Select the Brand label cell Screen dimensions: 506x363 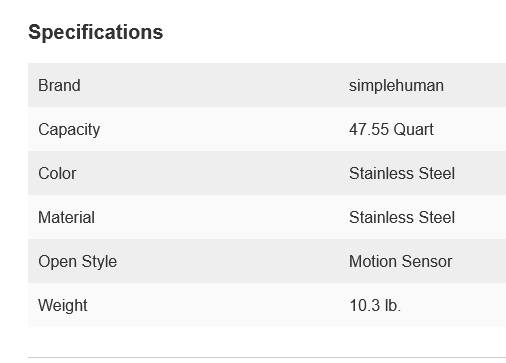(59, 85)
